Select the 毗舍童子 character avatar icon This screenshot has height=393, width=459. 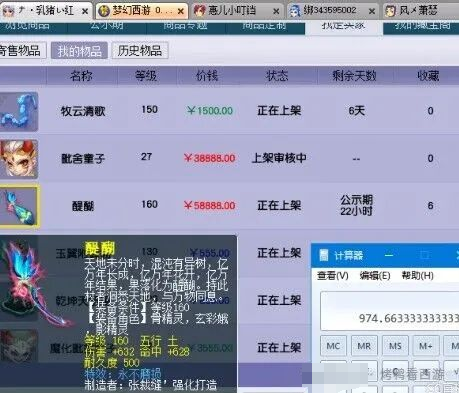coord(18,159)
